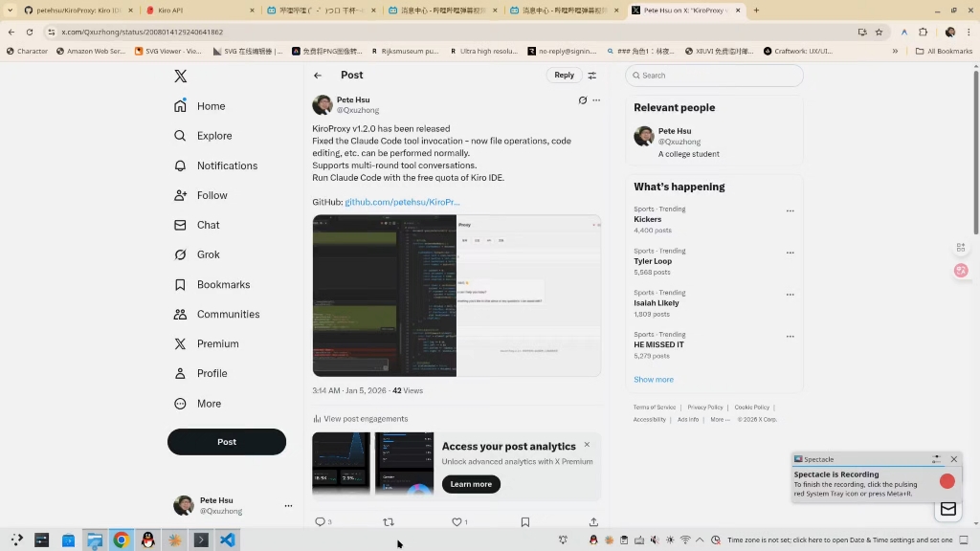Open the volume tray icon
Screen dimensions: 980x551
point(655,540)
